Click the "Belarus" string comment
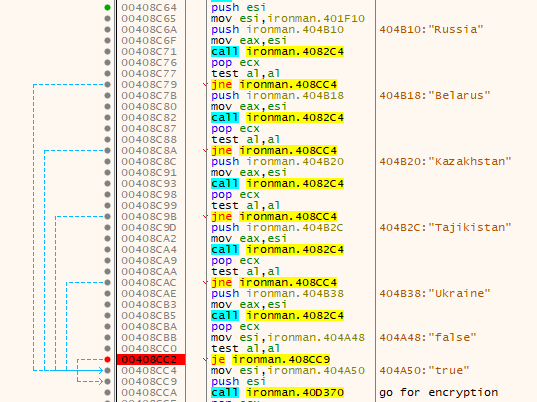Image resolution: width=537 pixels, height=402 pixels. pos(435,95)
